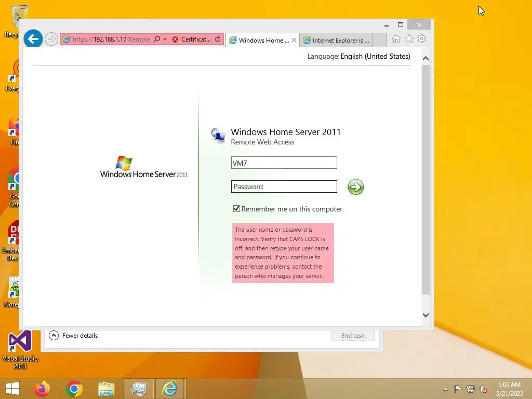The width and height of the screenshot is (532, 399).
Task: Switch to the Internet Explorer is tab
Action: 336,41
